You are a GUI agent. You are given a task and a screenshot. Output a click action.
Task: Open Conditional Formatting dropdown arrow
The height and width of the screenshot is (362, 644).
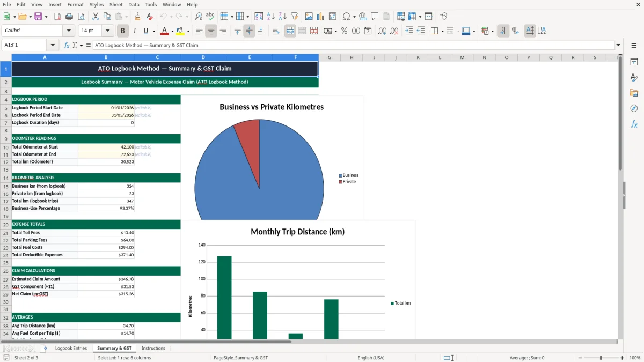[492, 31]
